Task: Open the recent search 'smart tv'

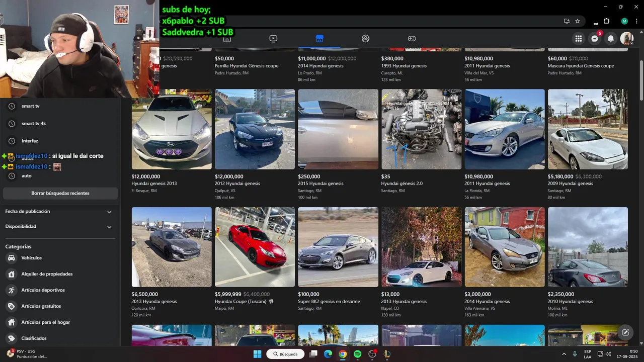Action: (x=60, y=106)
